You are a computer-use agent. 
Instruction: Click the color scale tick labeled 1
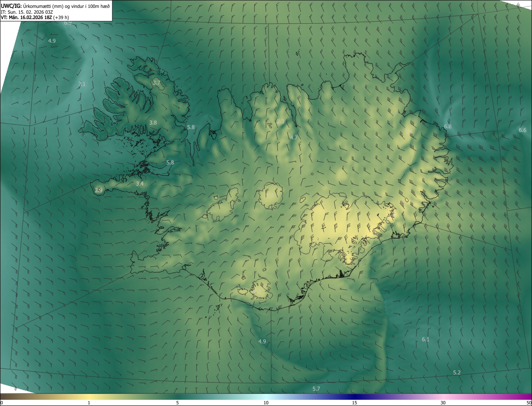(89, 403)
